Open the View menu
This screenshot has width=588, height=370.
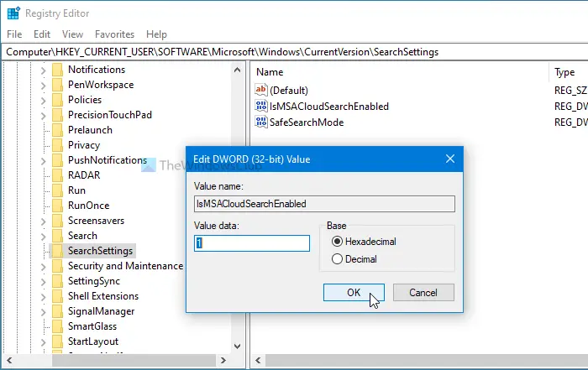pyautogui.click(x=72, y=34)
